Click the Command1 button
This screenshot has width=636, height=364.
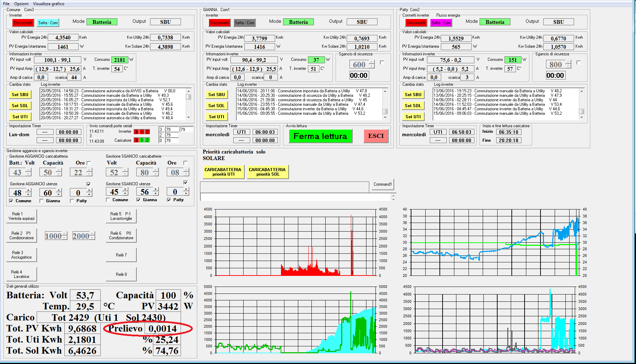[383, 184]
